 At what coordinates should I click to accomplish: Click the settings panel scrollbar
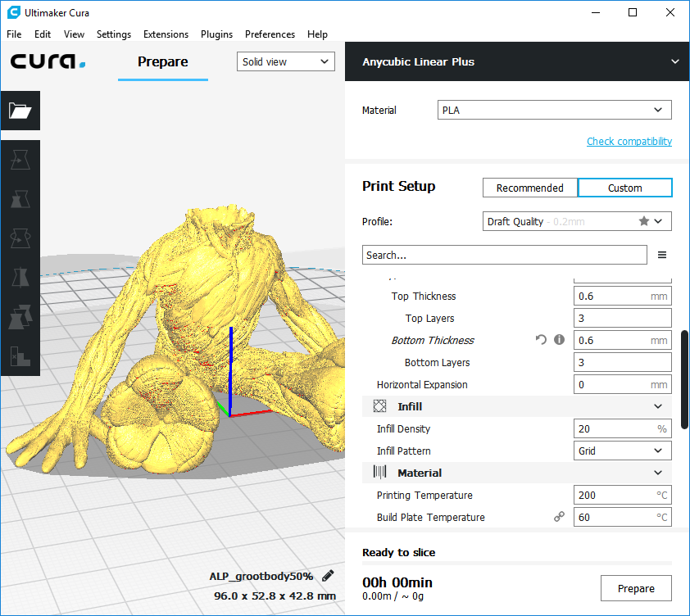(x=684, y=379)
